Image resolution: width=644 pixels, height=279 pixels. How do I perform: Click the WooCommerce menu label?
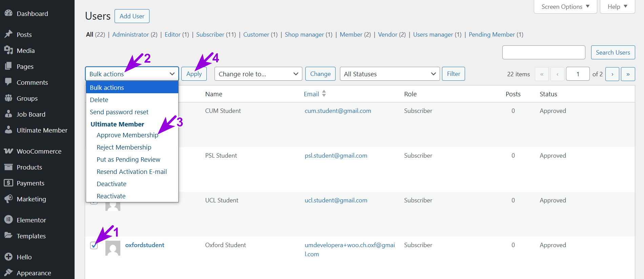click(39, 151)
